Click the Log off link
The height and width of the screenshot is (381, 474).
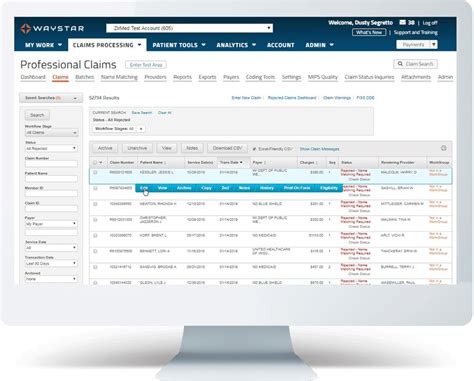[x=430, y=23]
